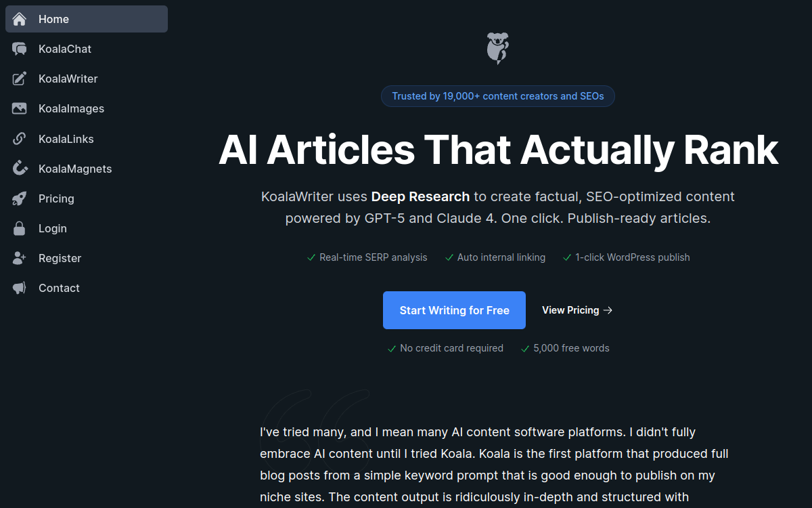Click the KoalaLinks chain icon
Image resolution: width=812 pixels, height=508 pixels.
tap(20, 139)
